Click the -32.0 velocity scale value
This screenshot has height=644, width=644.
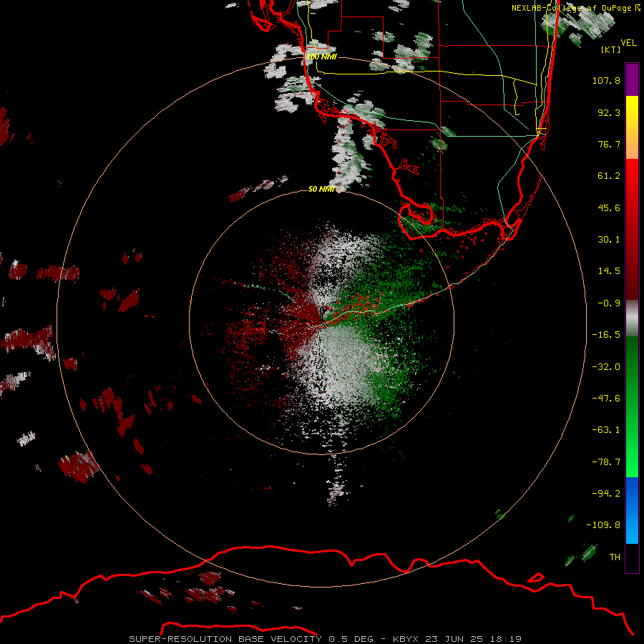pyautogui.click(x=606, y=367)
